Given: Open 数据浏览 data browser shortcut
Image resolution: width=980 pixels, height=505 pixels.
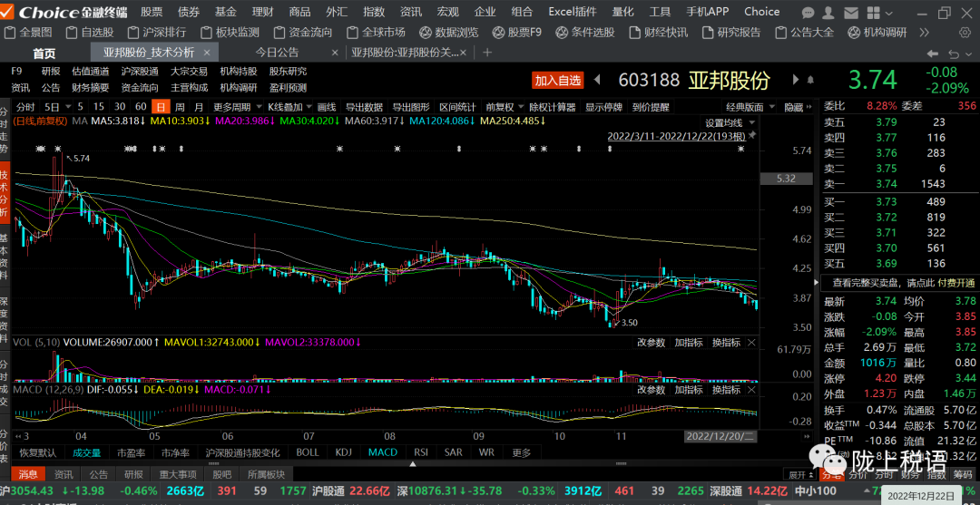Looking at the screenshot, I should pos(449,33).
